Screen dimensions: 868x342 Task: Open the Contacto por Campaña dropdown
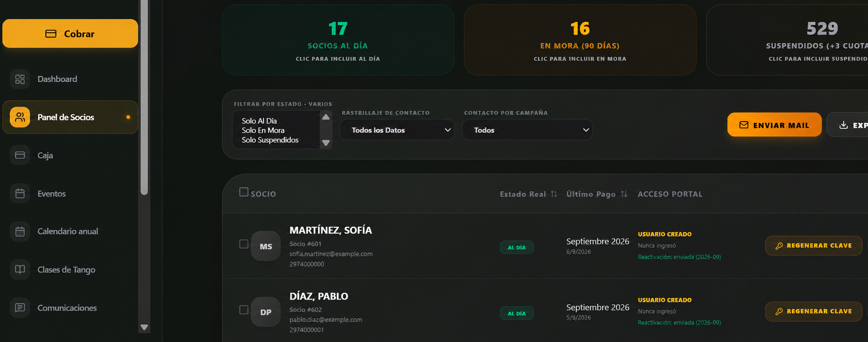pyautogui.click(x=527, y=130)
